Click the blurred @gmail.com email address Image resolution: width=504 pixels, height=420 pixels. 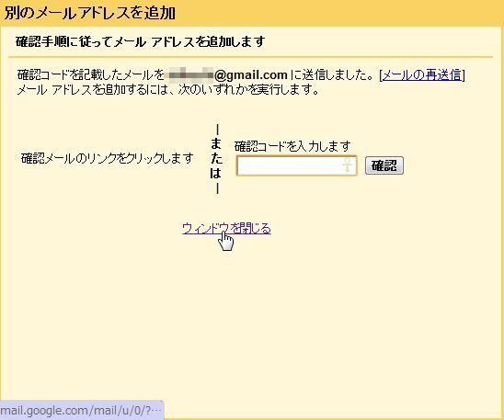(x=228, y=74)
